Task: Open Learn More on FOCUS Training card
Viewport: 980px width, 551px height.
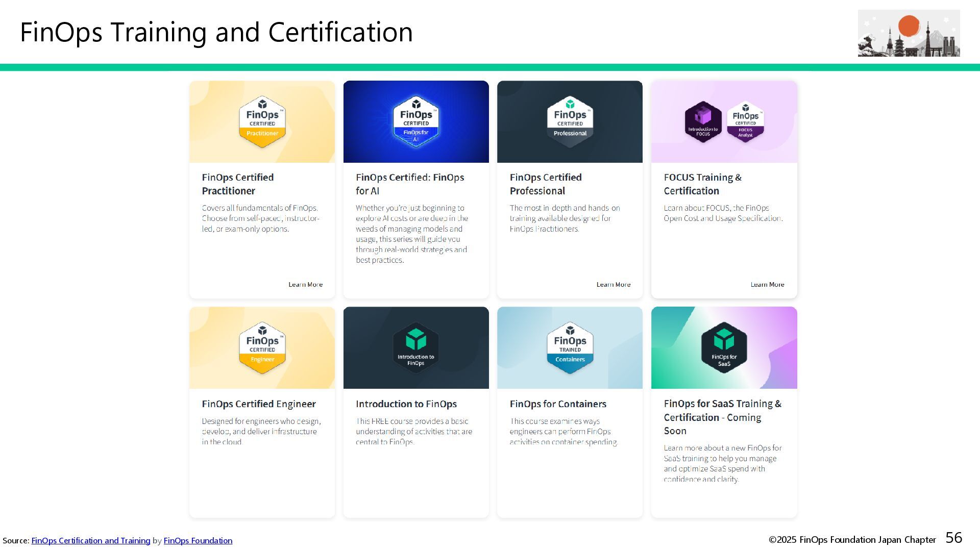Action: coord(767,285)
